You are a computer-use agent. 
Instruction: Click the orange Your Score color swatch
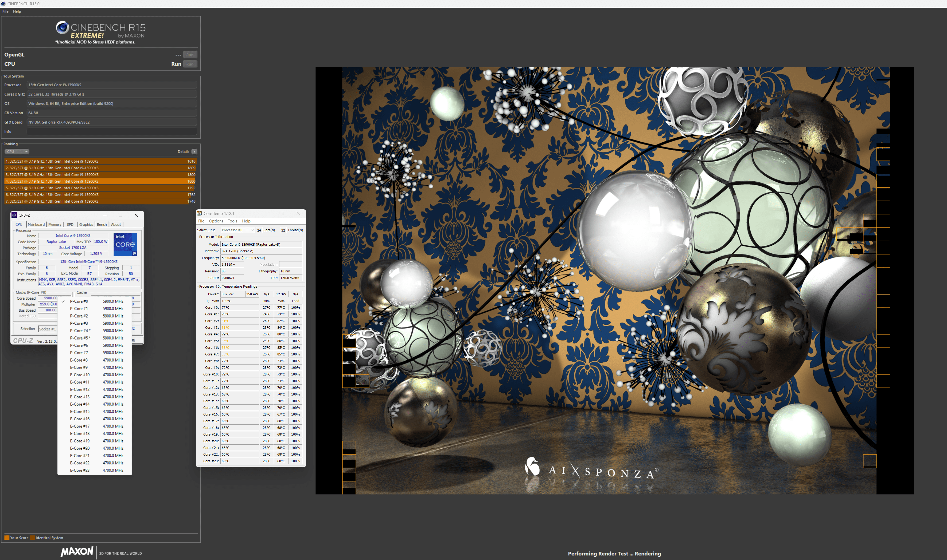7,538
